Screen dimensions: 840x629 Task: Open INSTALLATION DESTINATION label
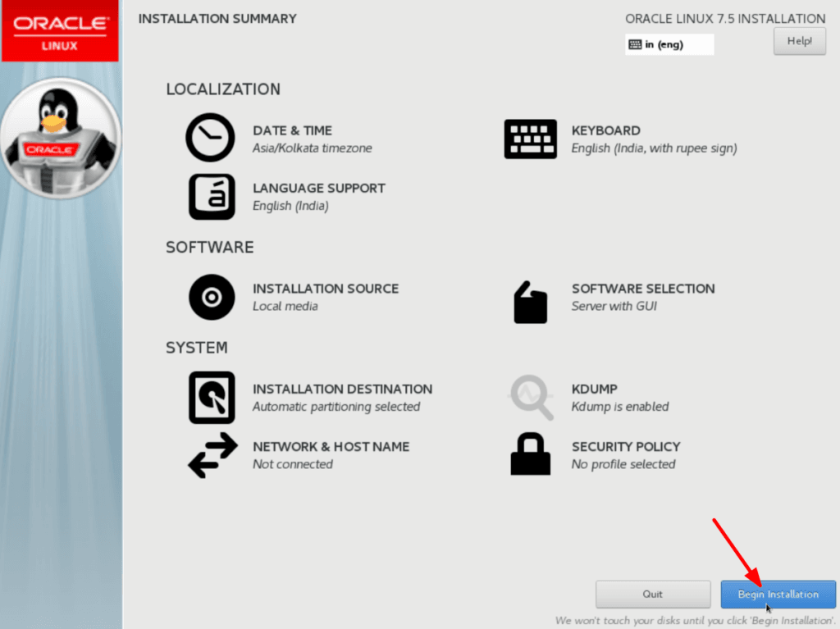click(342, 389)
